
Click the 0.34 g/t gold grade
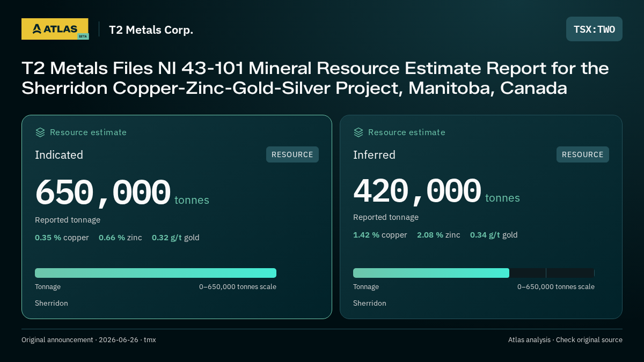pyautogui.click(x=494, y=235)
